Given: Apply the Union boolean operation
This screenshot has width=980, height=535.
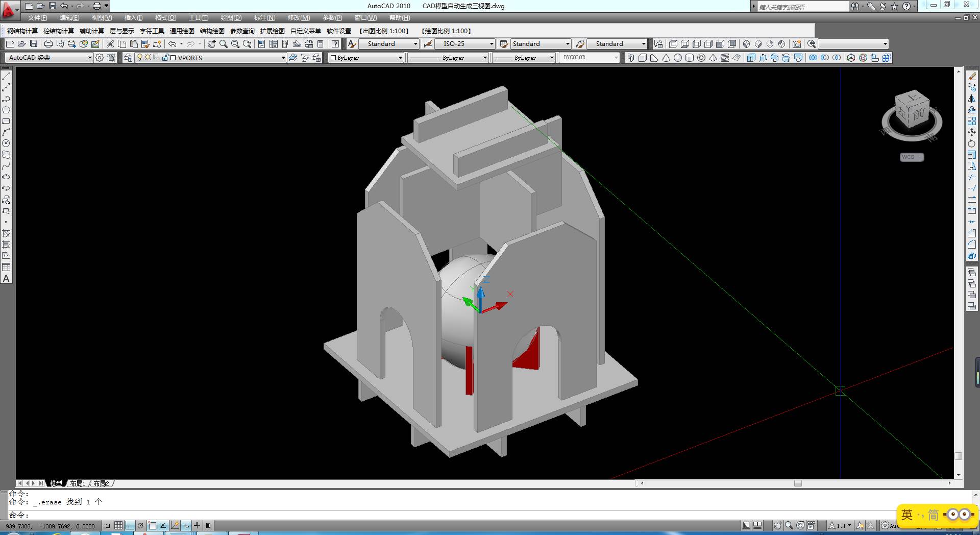Looking at the screenshot, I should click(813, 58).
